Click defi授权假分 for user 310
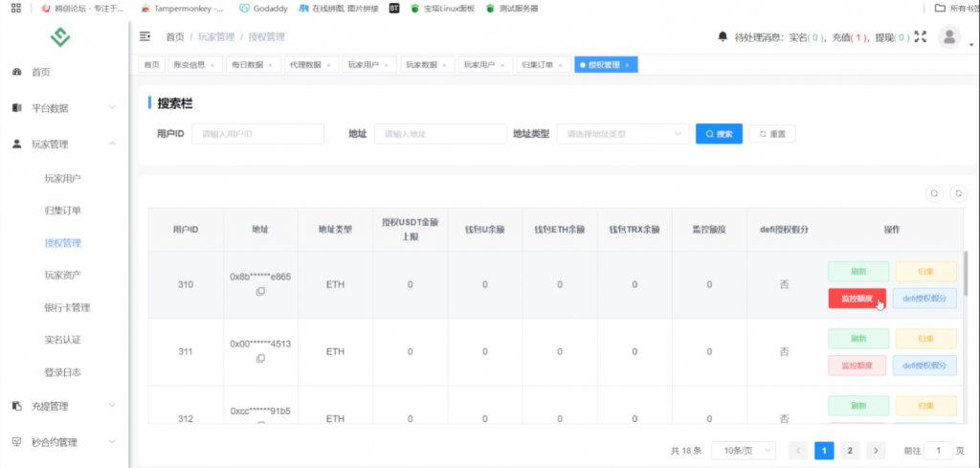Image resolution: width=980 pixels, height=468 pixels. [924, 299]
